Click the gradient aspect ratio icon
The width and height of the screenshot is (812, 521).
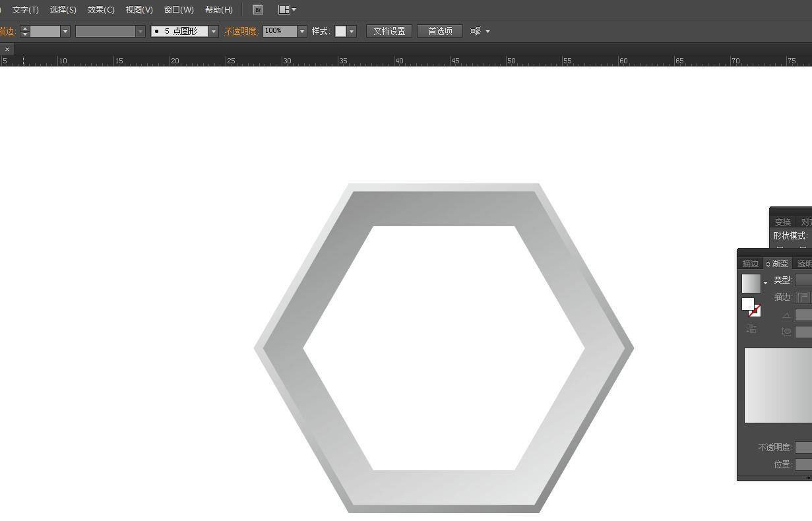point(786,332)
